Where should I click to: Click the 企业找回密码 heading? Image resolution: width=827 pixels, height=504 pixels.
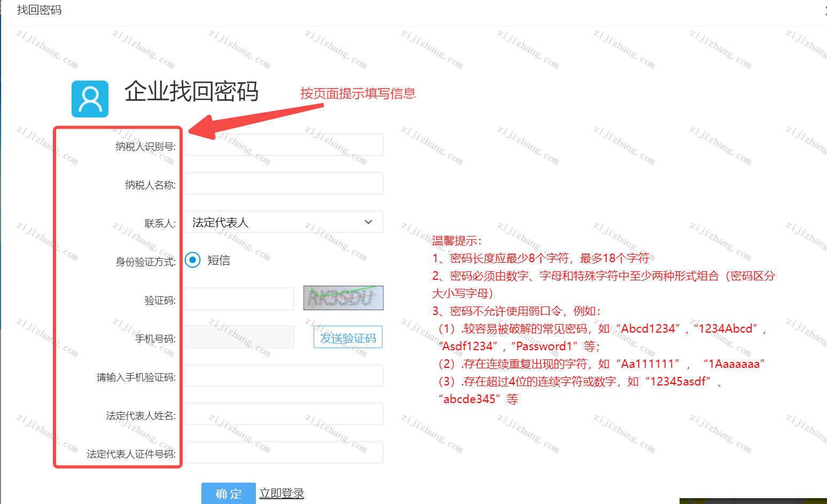[192, 91]
